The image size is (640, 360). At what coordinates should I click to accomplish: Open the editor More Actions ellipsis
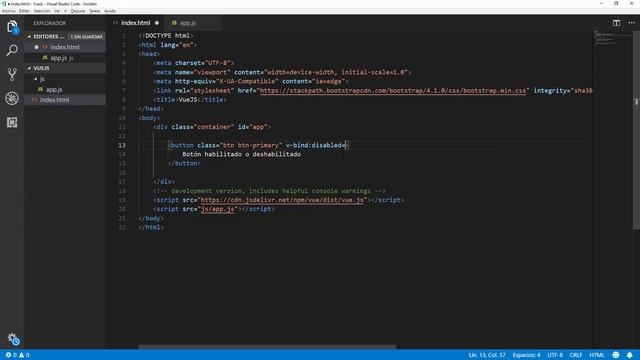pos(631,23)
